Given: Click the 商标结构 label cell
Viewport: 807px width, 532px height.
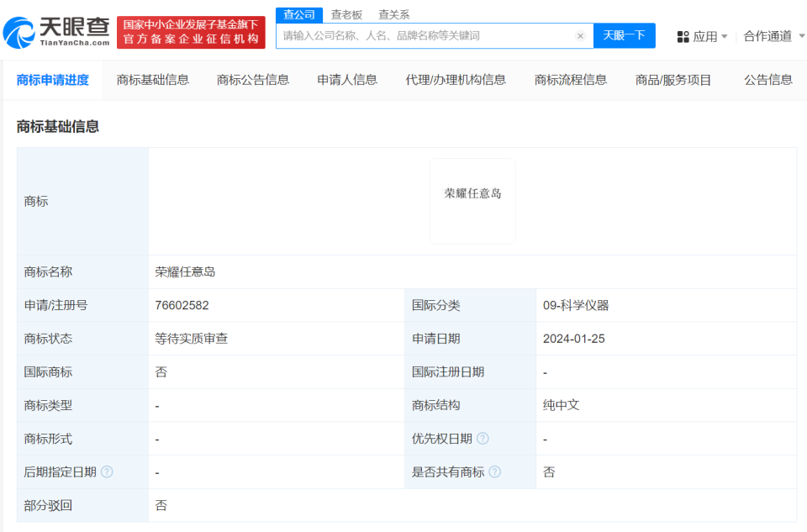Looking at the screenshot, I should 471,405.
